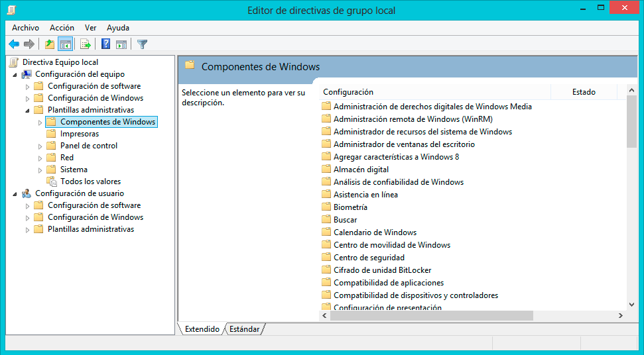
Task: Select Administrador de recursos del sistema de Windows
Action: pos(422,132)
